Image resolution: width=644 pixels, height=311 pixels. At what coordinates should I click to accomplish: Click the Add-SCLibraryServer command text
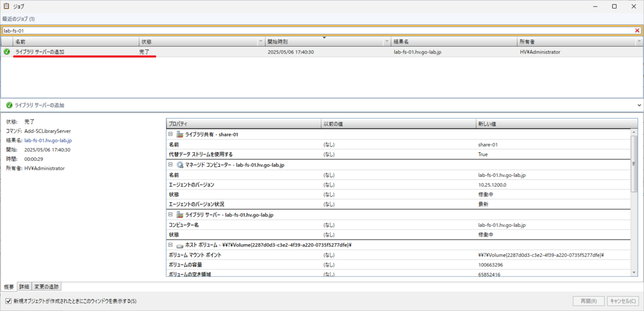48,131
